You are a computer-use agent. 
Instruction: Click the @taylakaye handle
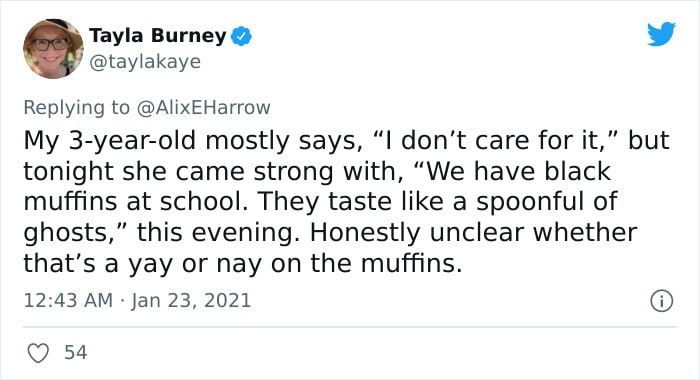pos(145,62)
